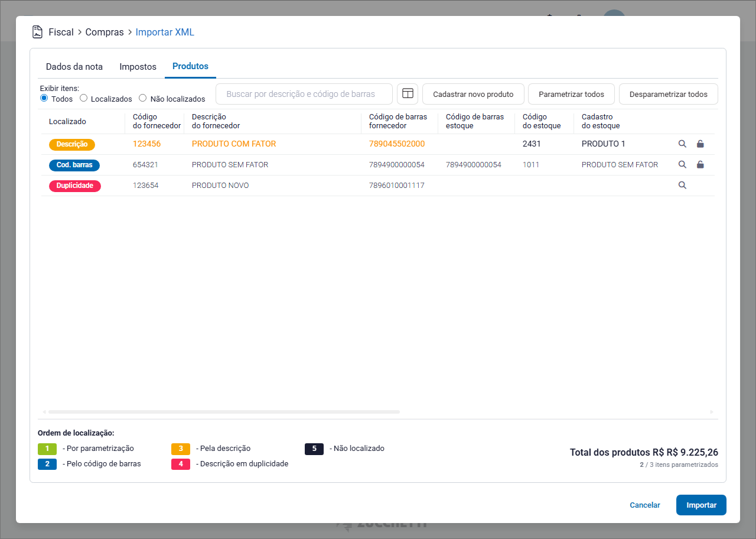Click the Produtos tab
Screen dimensions: 756x539
(190, 66)
